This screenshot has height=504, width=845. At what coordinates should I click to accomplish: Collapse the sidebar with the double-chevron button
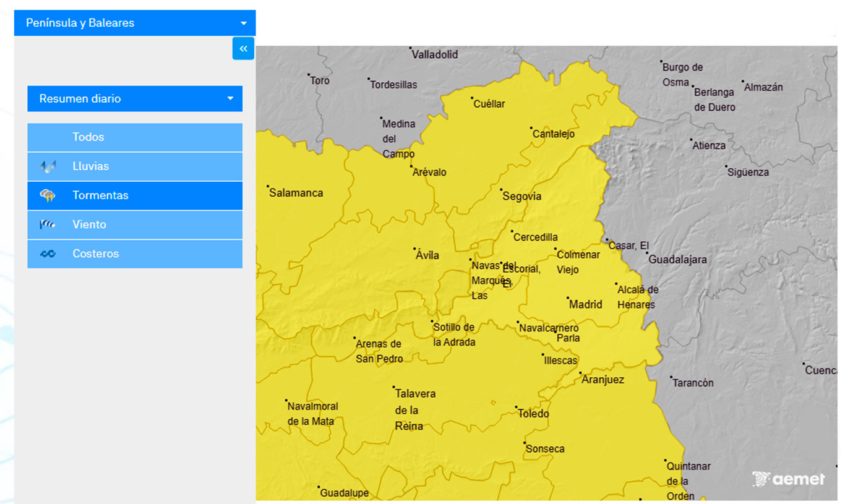(x=243, y=48)
